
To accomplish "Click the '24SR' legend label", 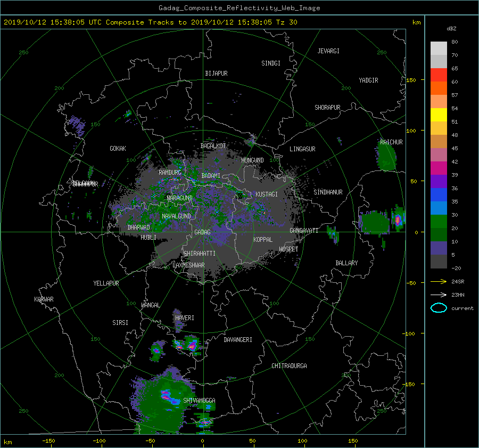I will (458, 282).
